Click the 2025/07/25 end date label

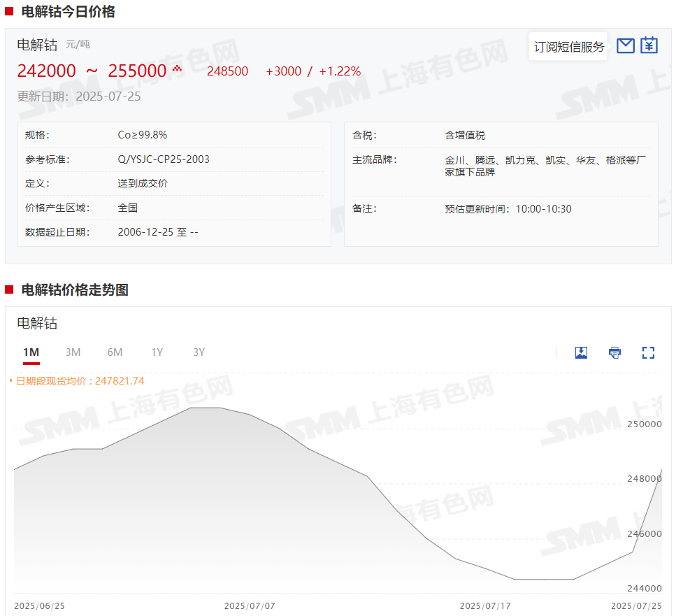click(635, 606)
